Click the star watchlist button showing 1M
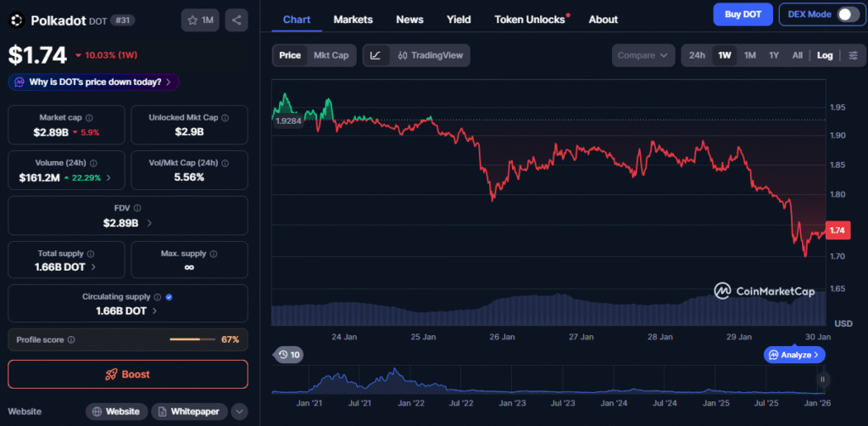This screenshot has height=426, width=868. [200, 20]
